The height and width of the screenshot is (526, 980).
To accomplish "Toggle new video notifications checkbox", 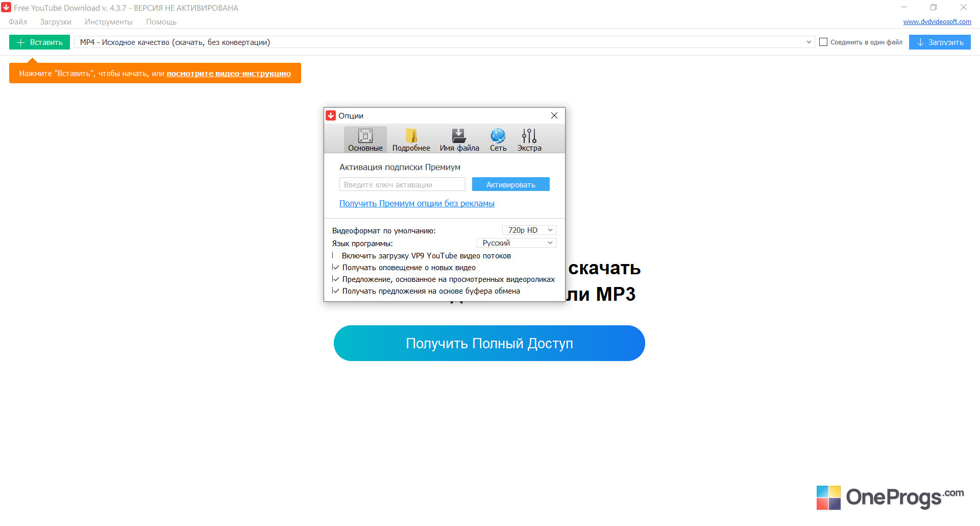I will (335, 267).
